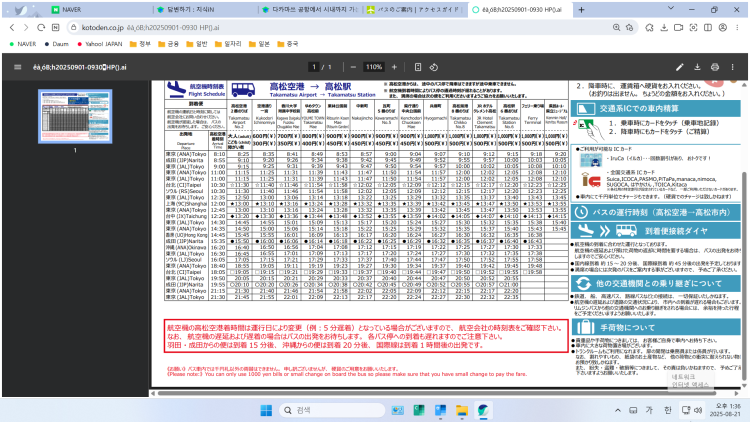This screenshot has height=422, width=750.
Task: Toggle the PDF thumbnail sidebar menu
Action: pyautogui.click(x=18, y=67)
